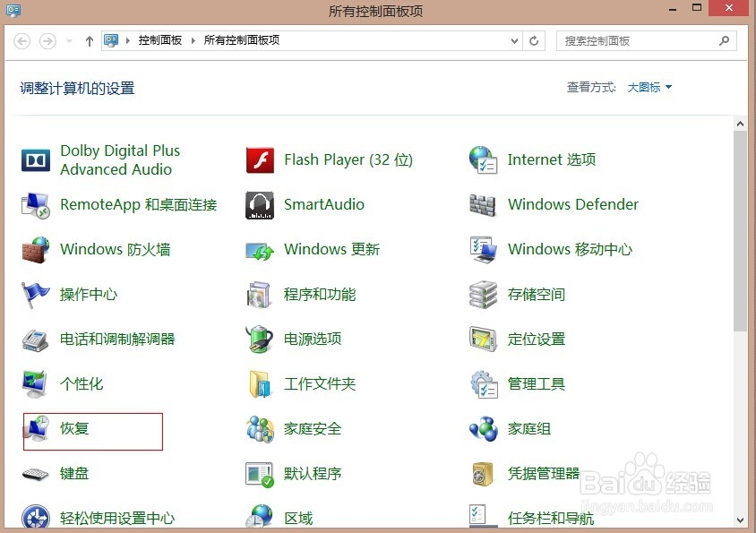Click the RemoteApp 和桌面连接 icon
This screenshot has width=756, height=533.
click(x=36, y=205)
